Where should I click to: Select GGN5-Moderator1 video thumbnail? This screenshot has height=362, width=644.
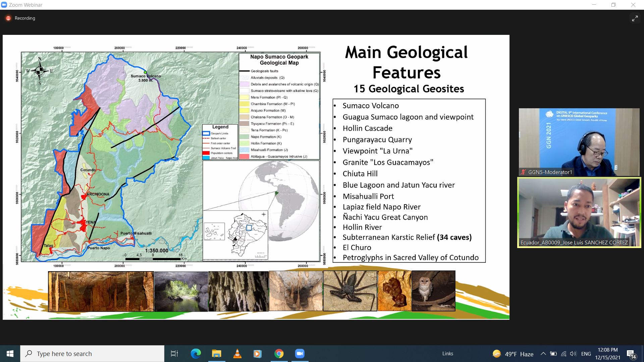tap(579, 142)
